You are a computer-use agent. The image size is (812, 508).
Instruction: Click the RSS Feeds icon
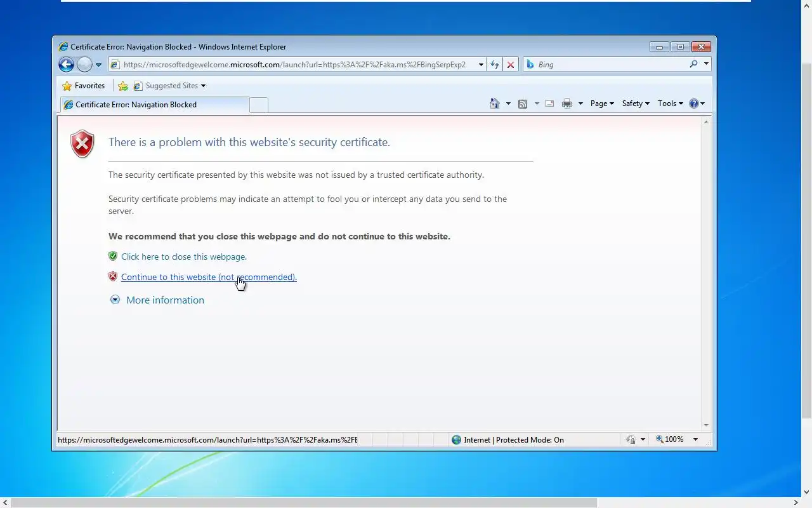click(523, 104)
